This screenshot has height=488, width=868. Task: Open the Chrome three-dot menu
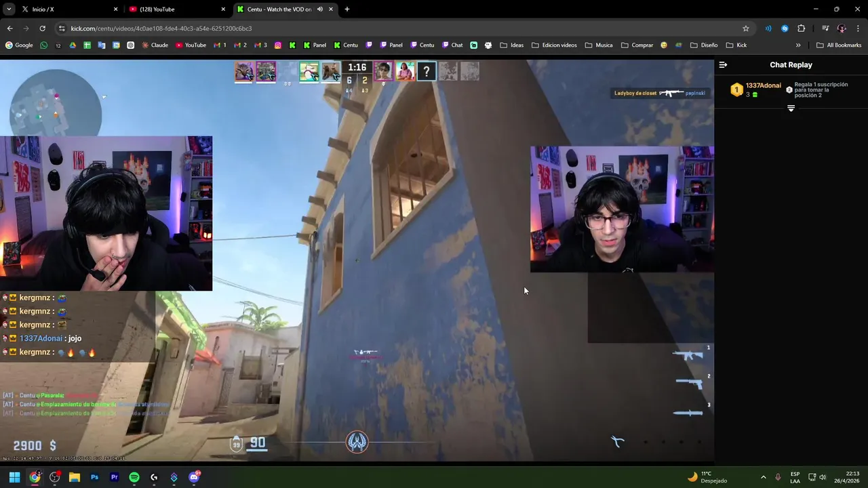(x=859, y=28)
